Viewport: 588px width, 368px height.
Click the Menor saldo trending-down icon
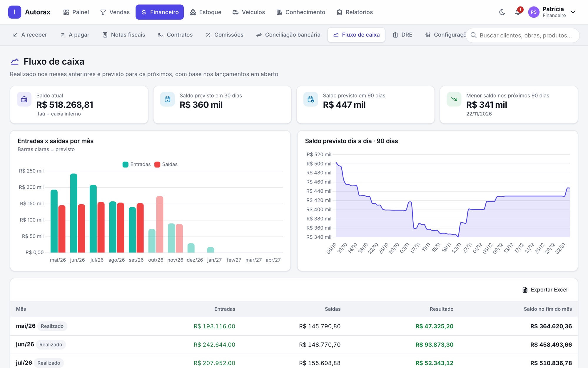[454, 99]
